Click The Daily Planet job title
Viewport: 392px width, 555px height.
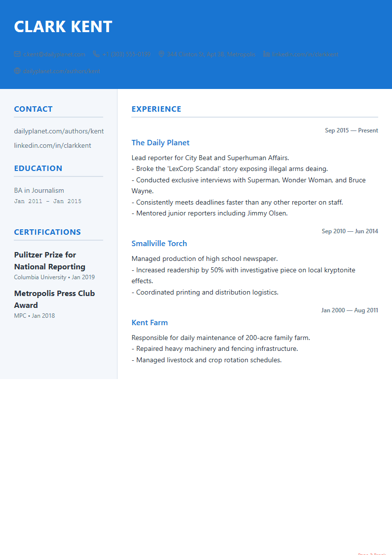click(160, 143)
